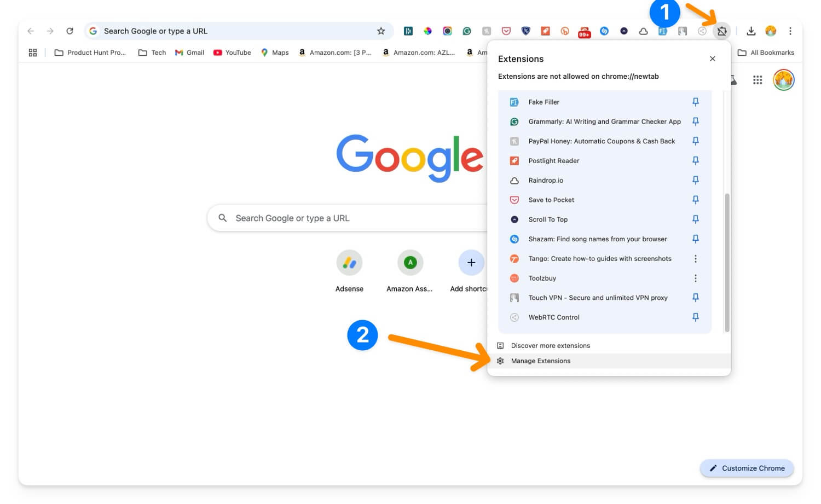This screenshot has height=504, width=821.
Task: Open the Chrome three-dot main menu
Action: [790, 31]
